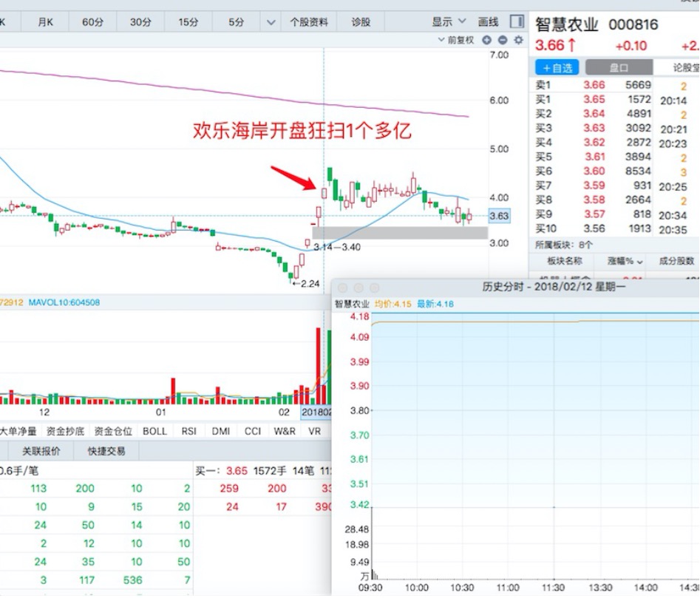Select the RSI indicator
Image resolution: width=700 pixels, height=598 pixels.
189,431
